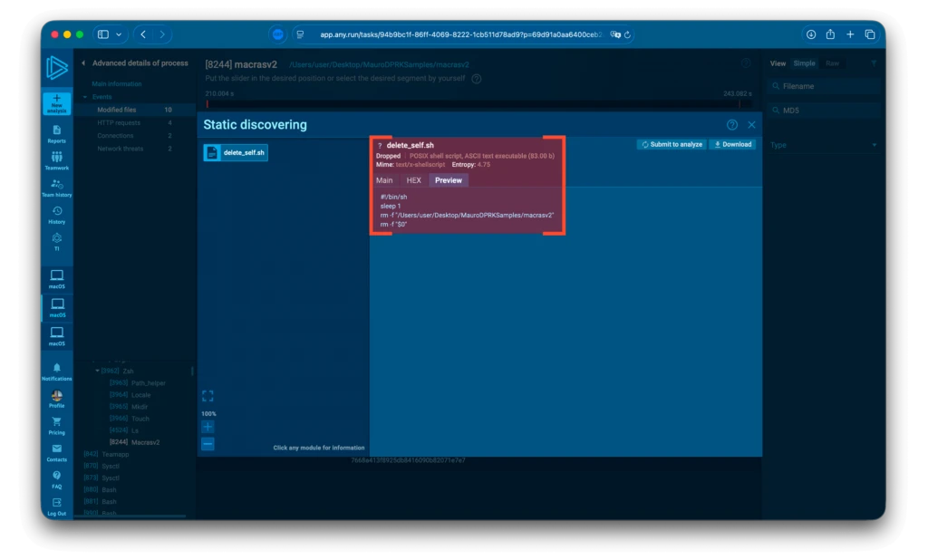Open Team history from the sidebar
This screenshot has height=560, width=928.
(x=56, y=188)
